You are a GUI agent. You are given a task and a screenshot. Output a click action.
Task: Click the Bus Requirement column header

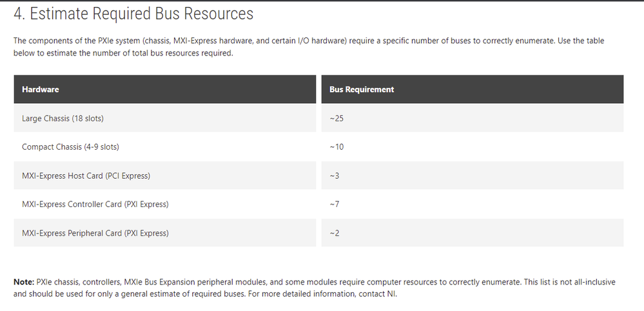pos(473,89)
